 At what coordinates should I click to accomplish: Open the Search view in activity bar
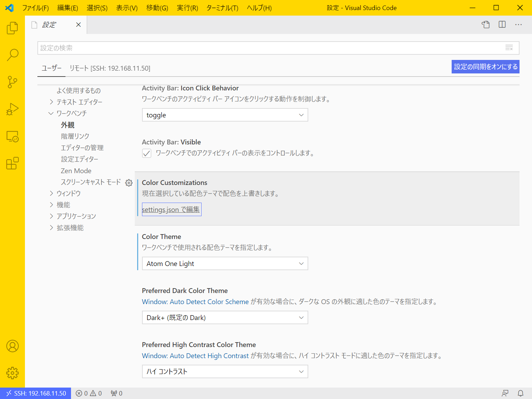click(x=12, y=55)
